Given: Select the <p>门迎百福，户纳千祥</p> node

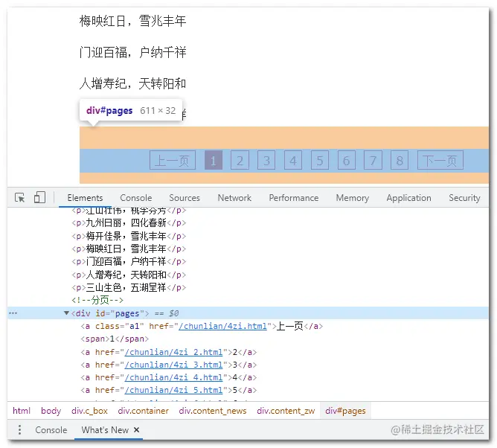Looking at the screenshot, I should tap(129, 261).
